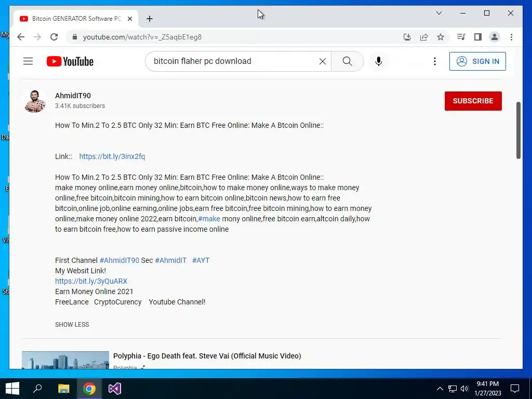Go to the YouTube home logo
This screenshot has width=532, height=399.
tap(70, 61)
